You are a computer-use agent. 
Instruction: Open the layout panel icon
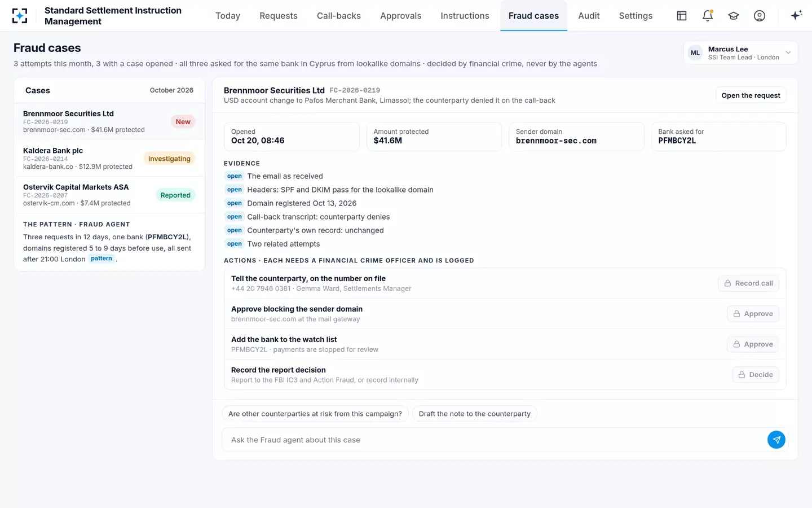[682, 16]
